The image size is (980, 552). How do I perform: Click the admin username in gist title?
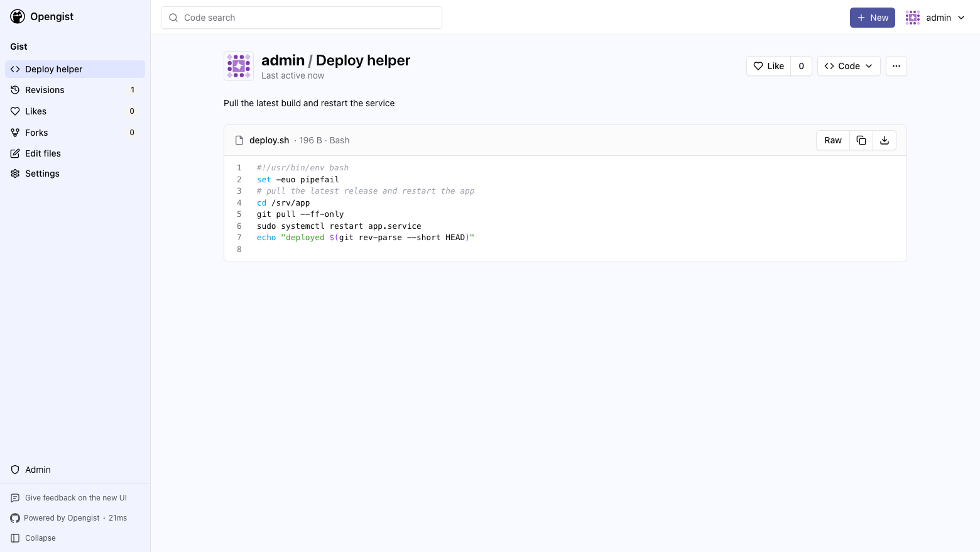click(x=283, y=60)
